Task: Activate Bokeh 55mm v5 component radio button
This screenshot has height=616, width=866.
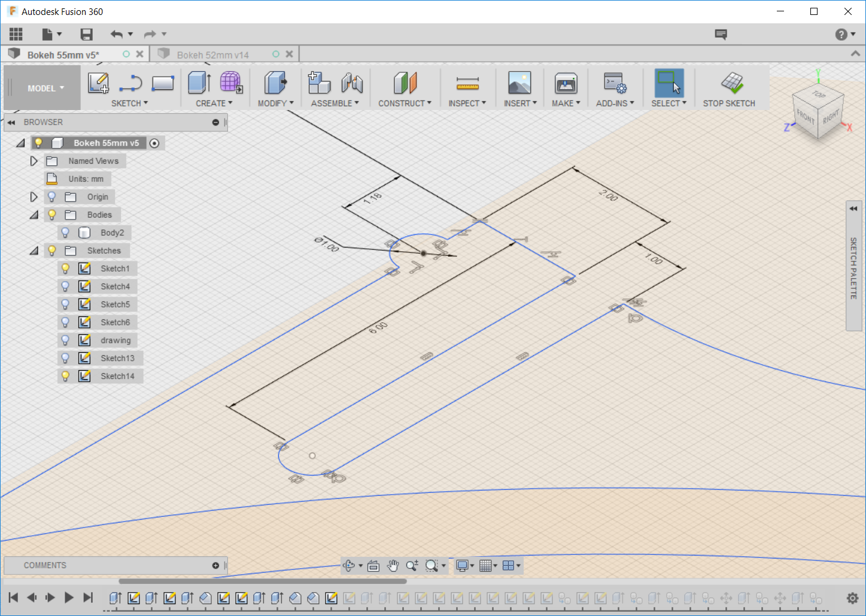Action: 154,143
